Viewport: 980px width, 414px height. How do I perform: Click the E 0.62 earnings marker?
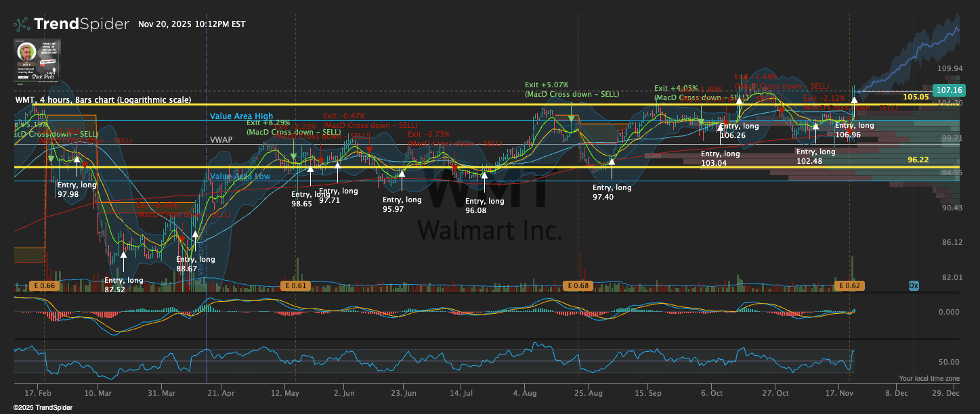click(x=849, y=286)
